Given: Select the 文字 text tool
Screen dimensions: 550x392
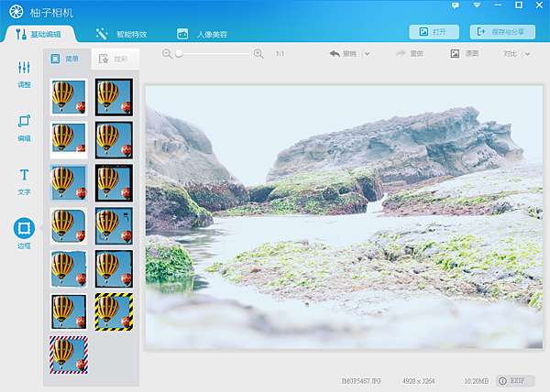Looking at the screenshot, I should pyautogui.click(x=24, y=181).
